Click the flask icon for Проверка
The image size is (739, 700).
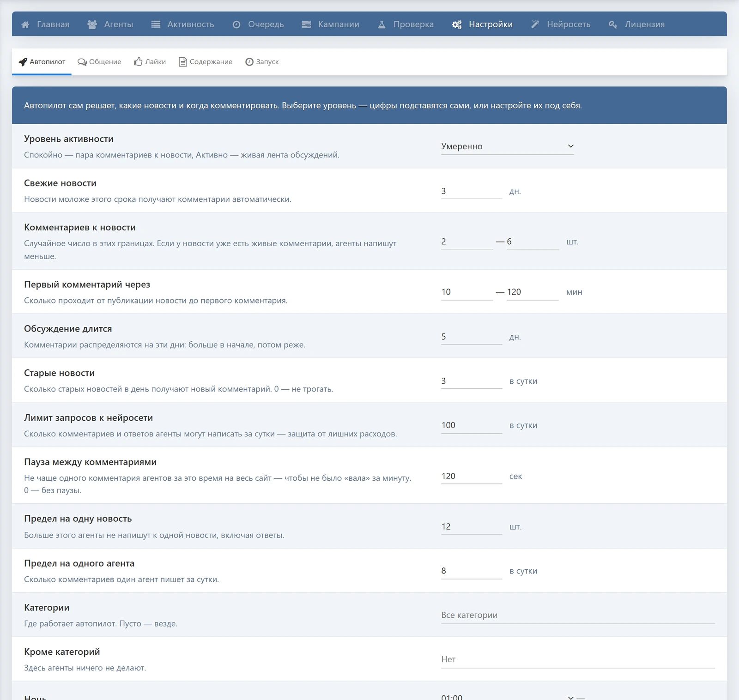tap(382, 24)
